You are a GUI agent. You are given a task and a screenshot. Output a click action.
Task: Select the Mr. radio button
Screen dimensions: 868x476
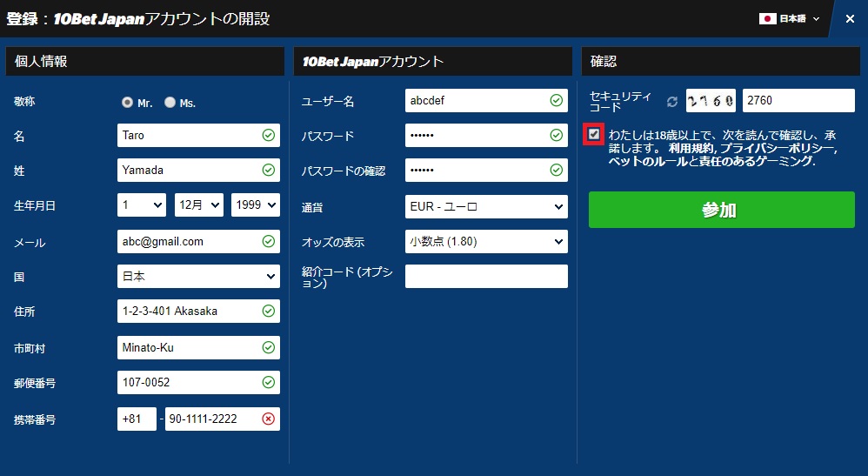(127, 103)
